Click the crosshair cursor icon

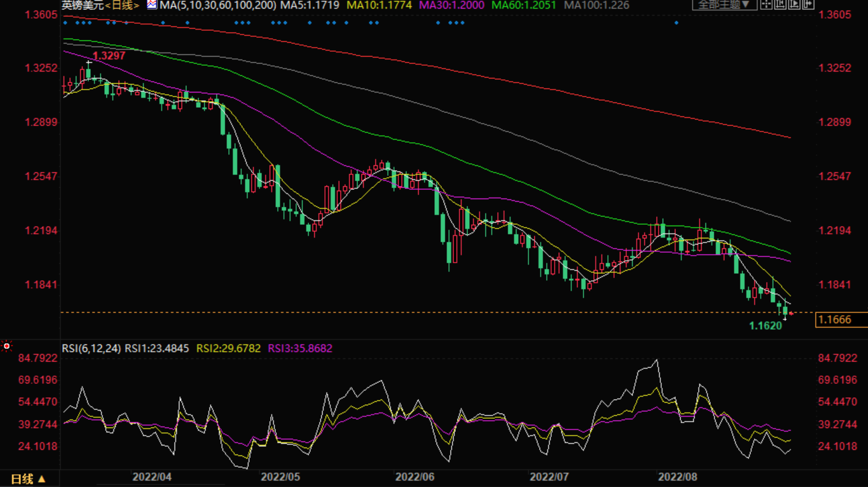pyautogui.click(x=767, y=5)
